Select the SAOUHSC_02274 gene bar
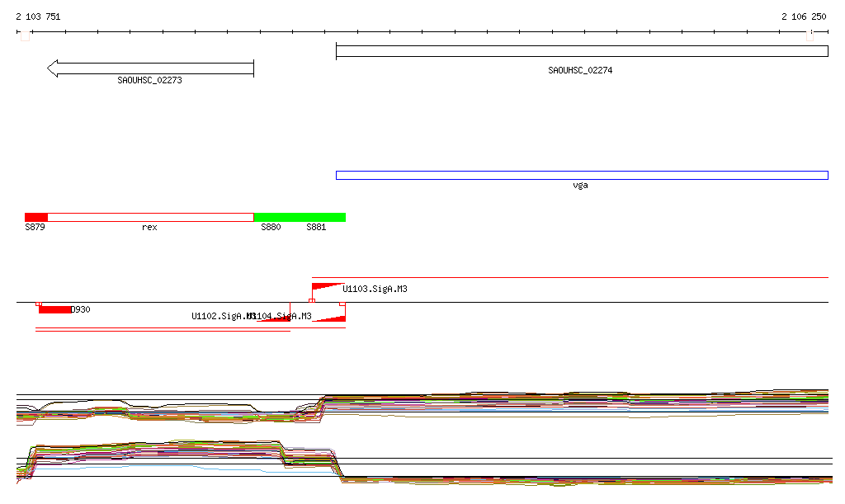Screen dimensions: 845x504 [582, 51]
